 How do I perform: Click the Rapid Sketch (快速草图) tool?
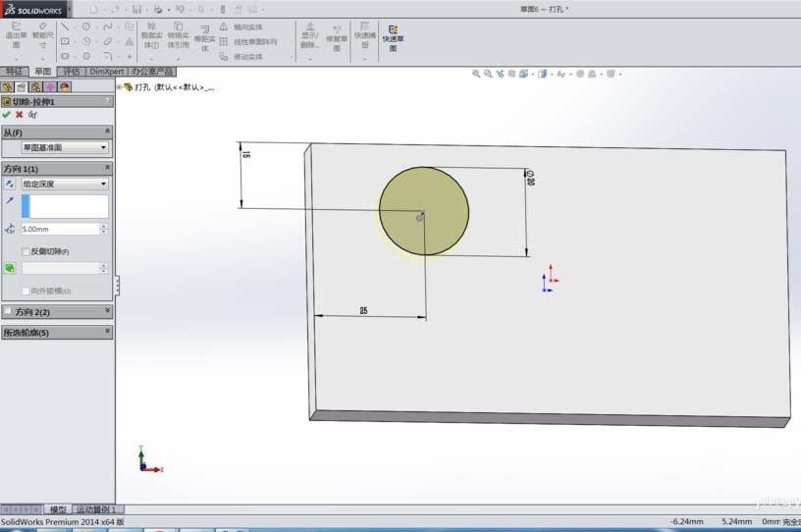click(x=393, y=38)
